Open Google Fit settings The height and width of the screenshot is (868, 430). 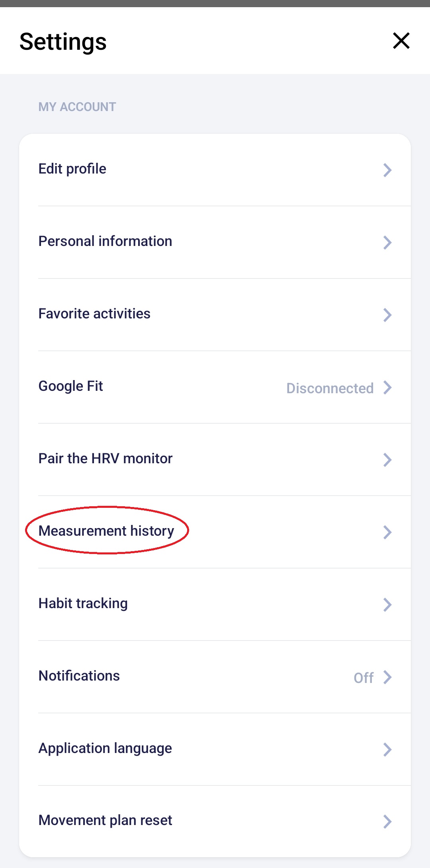[71, 386]
